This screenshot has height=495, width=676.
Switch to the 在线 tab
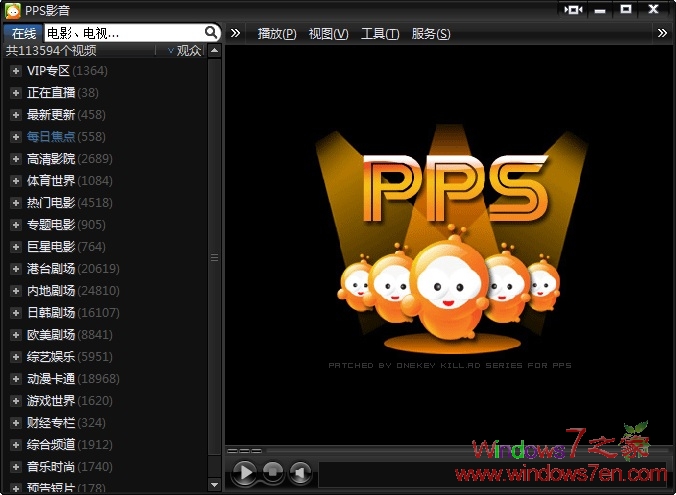pyautogui.click(x=23, y=33)
